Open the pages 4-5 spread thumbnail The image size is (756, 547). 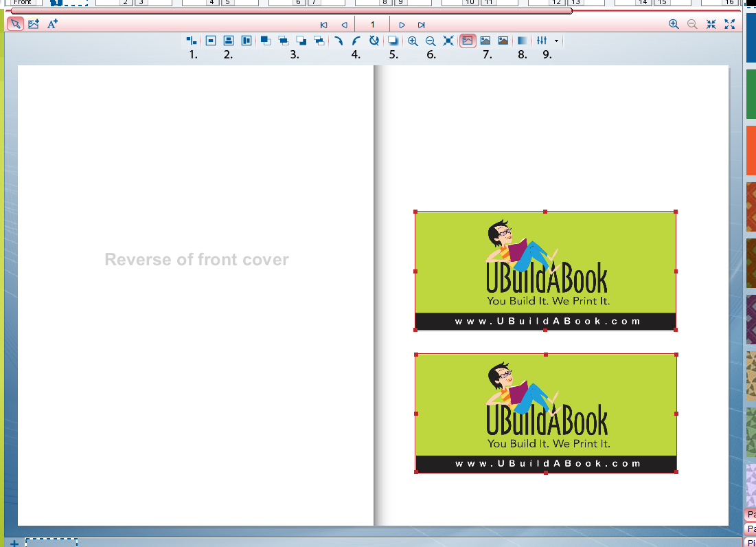click(220, 3)
